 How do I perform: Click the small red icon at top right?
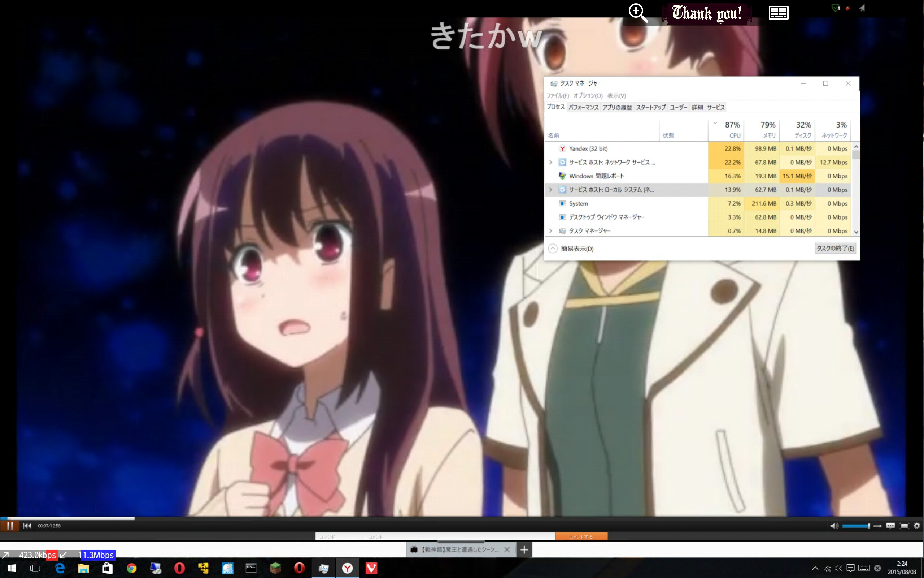coord(847,8)
